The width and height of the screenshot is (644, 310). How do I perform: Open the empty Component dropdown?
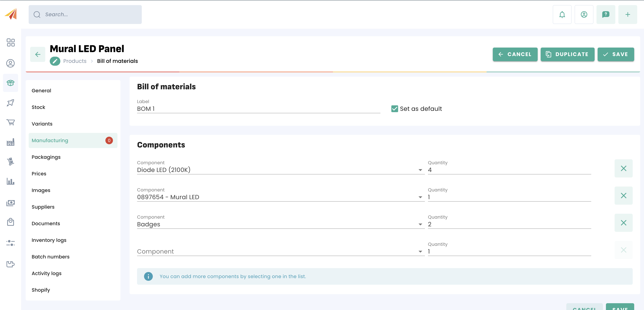[x=420, y=252]
